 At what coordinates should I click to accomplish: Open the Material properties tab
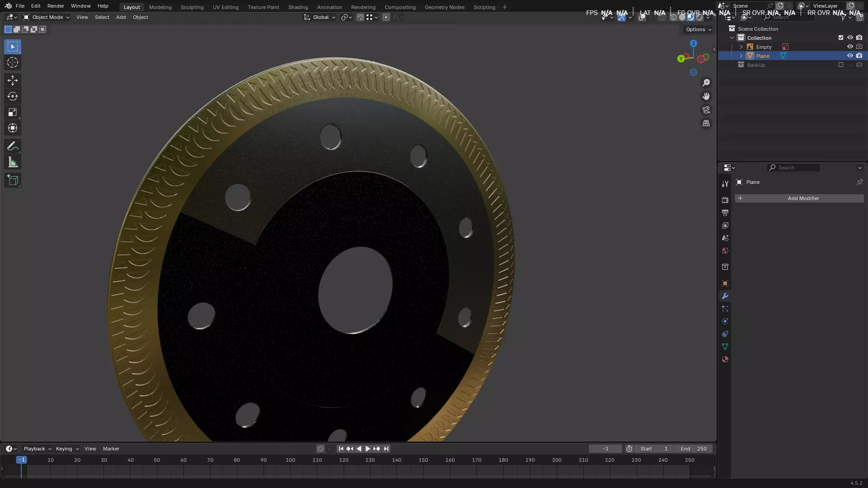pyautogui.click(x=725, y=359)
